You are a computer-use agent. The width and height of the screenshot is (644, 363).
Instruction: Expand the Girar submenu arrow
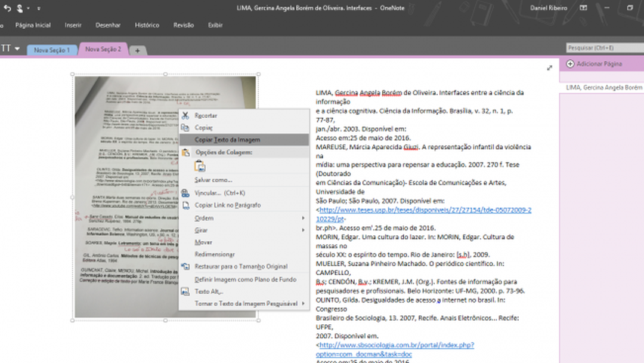pyautogui.click(x=304, y=230)
